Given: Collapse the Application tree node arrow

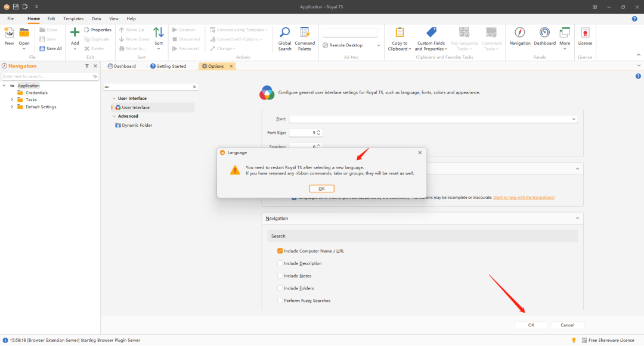Looking at the screenshot, I should point(5,86).
